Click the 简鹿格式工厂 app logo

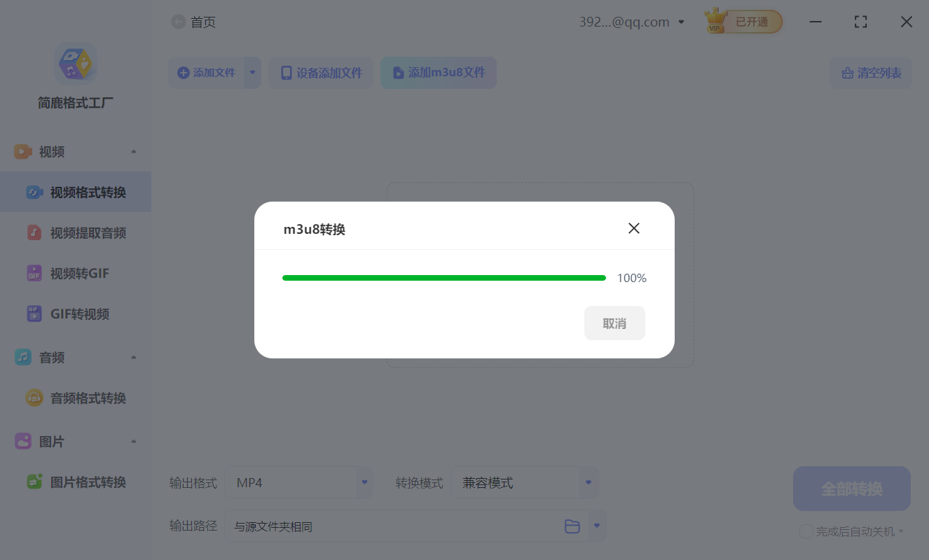[x=75, y=63]
